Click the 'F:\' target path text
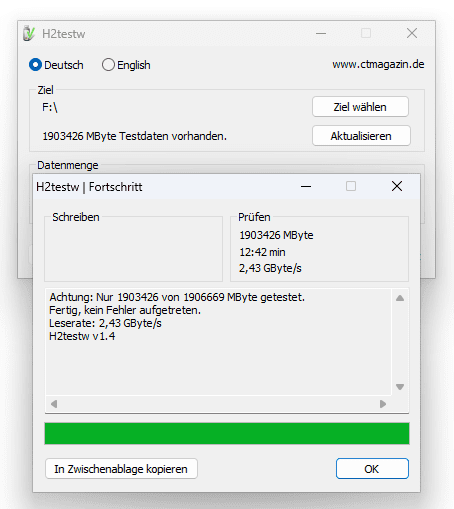 pos(50,107)
